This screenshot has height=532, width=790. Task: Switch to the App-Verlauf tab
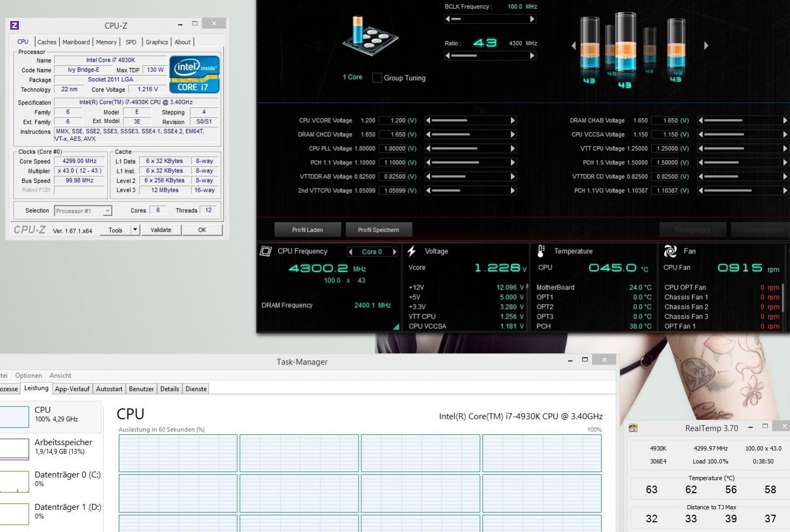[x=72, y=389]
